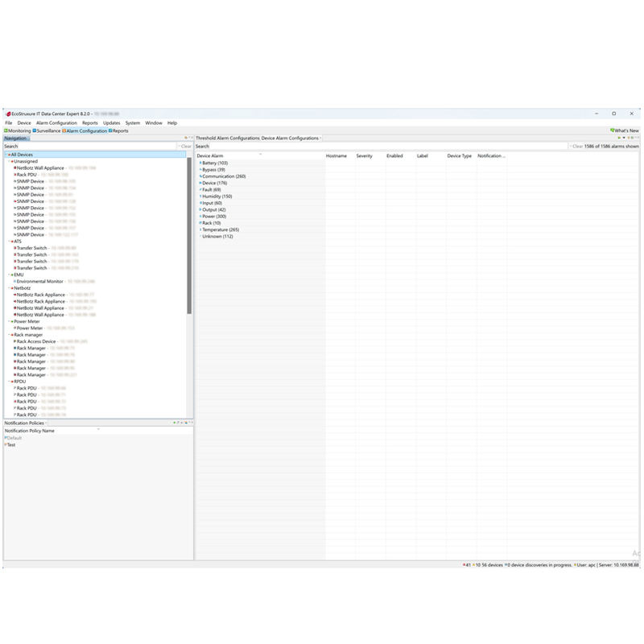Clear the Navigation search field
This screenshot has width=644, height=644.
[185, 147]
